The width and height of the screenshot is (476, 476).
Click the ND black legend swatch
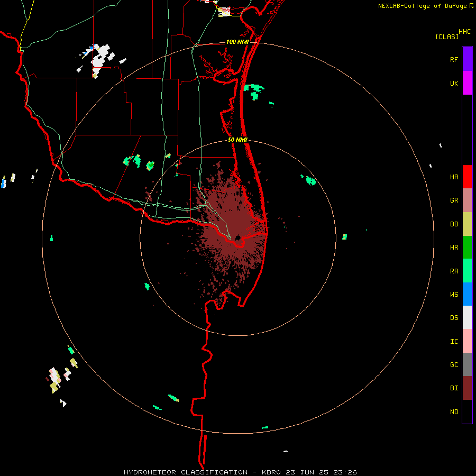[467, 411]
